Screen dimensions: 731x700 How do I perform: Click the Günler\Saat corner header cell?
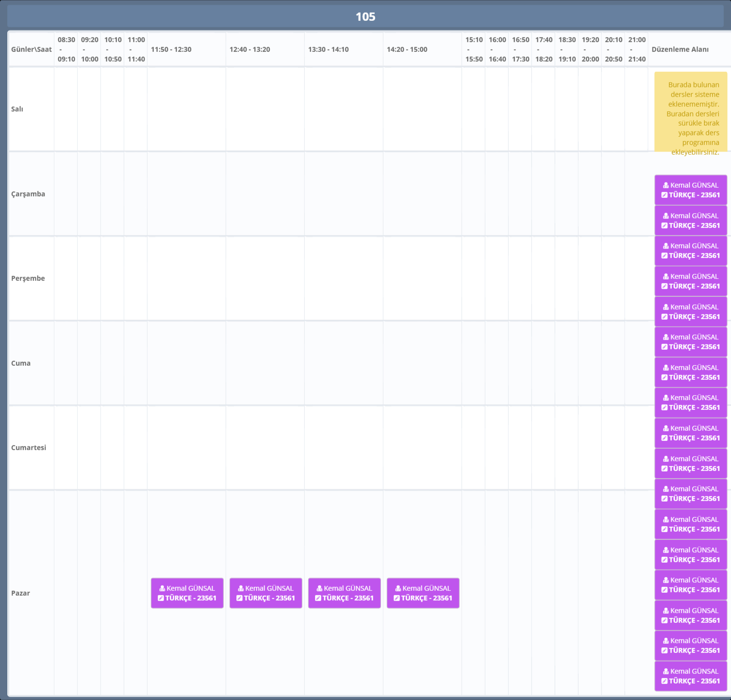coord(31,49)
